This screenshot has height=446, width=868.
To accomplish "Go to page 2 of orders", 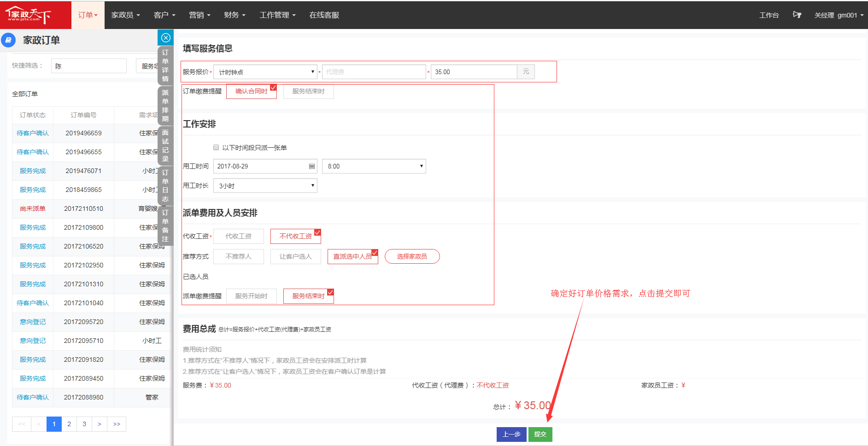I will coord(69,424).
